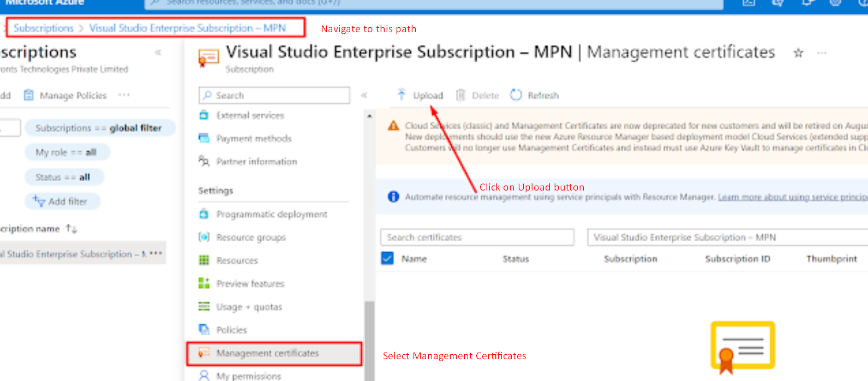
Task: Click Add filter button
Action: (62, 201)
